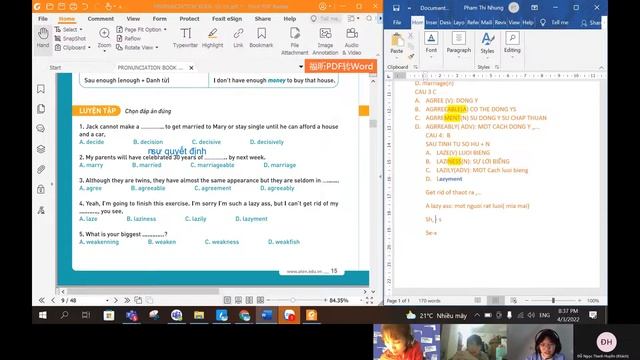Open the Zoom tool in Foxit ribbon

click(x=104, y=39)
